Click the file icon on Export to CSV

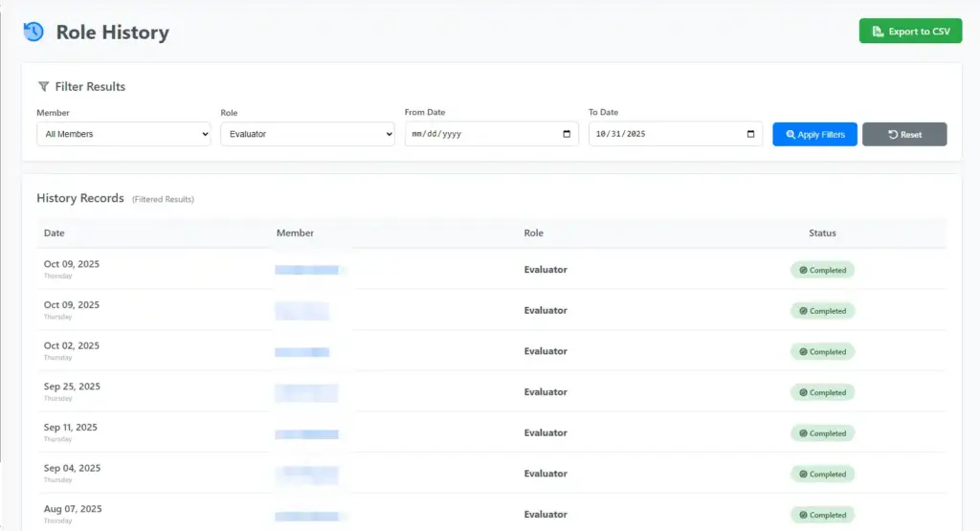click(878, 32)
